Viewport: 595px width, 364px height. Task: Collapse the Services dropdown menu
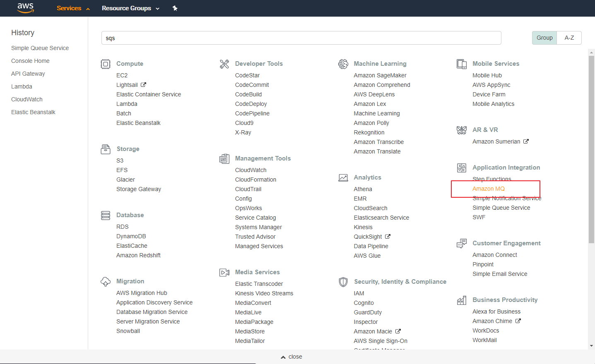73,8
